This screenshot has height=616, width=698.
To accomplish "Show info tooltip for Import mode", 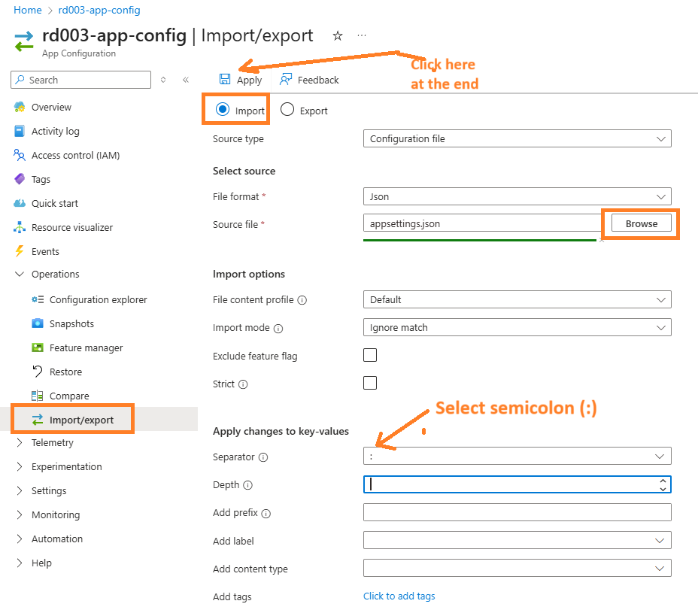I will pos(278,329).
